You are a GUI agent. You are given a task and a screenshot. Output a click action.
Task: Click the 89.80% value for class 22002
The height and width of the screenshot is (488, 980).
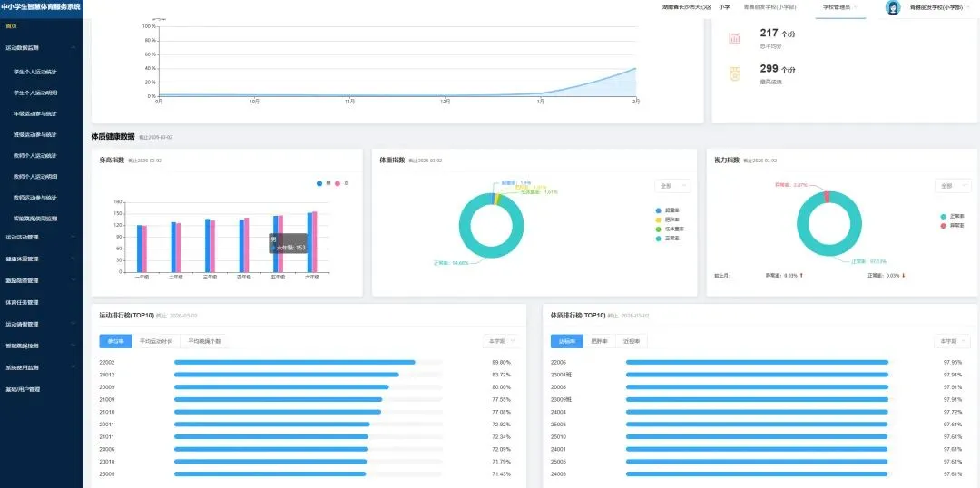501,363
